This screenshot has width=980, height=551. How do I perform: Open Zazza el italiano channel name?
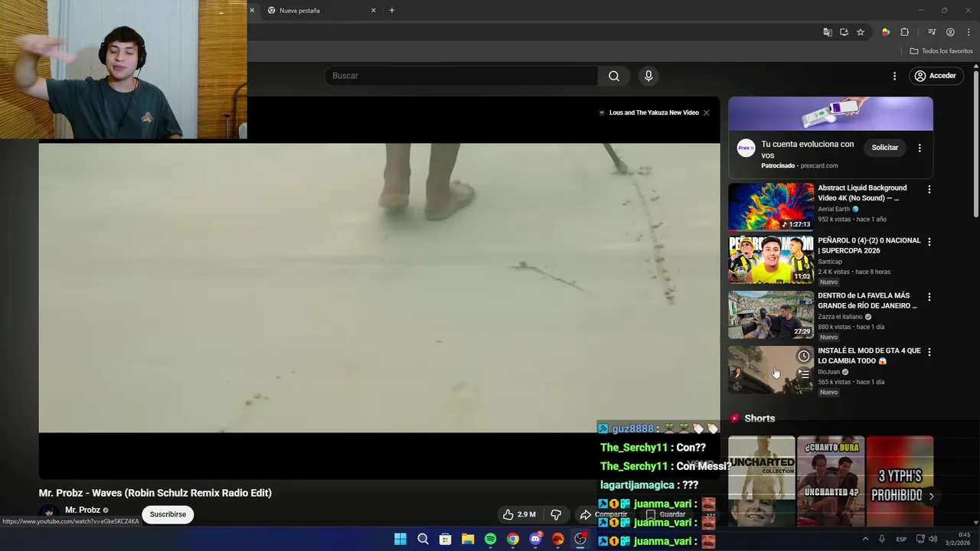pyautogui.click(x=840, y=317)
